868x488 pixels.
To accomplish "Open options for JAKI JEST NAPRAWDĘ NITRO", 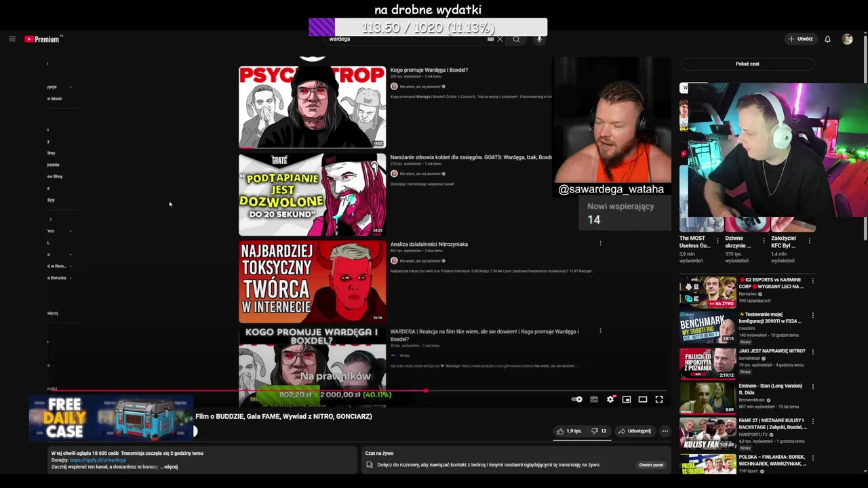I will (x=812, y=352).
